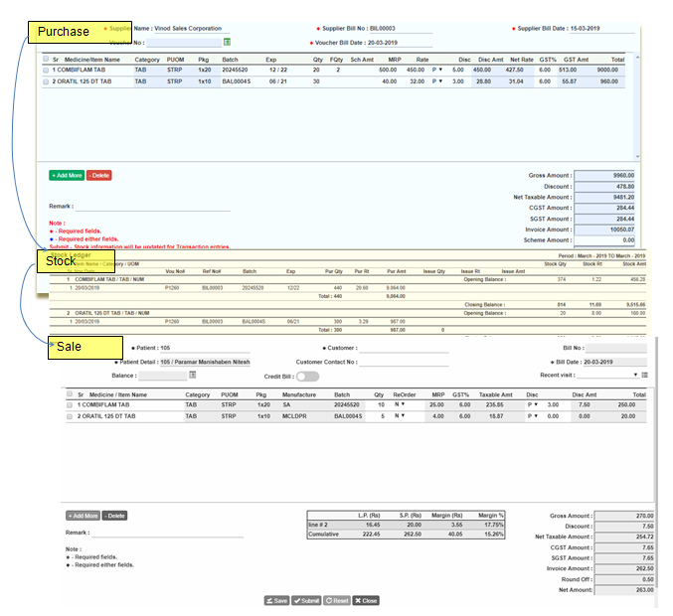Click the Customer Contact No field
The image size is (673, 616).
[404, 362]
